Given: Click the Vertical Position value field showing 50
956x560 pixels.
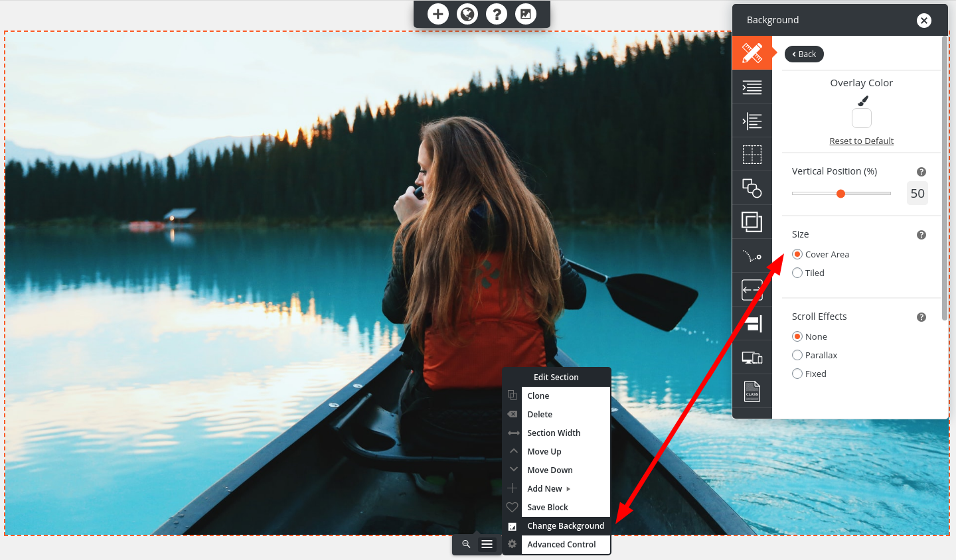Looking at the screenshot, I should pos(917,193).
